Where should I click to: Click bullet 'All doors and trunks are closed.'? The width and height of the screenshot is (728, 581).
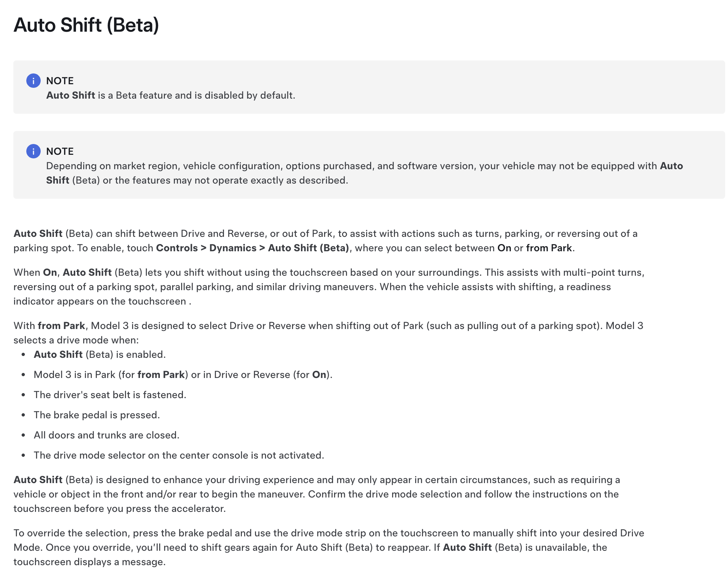pos(107,435)
